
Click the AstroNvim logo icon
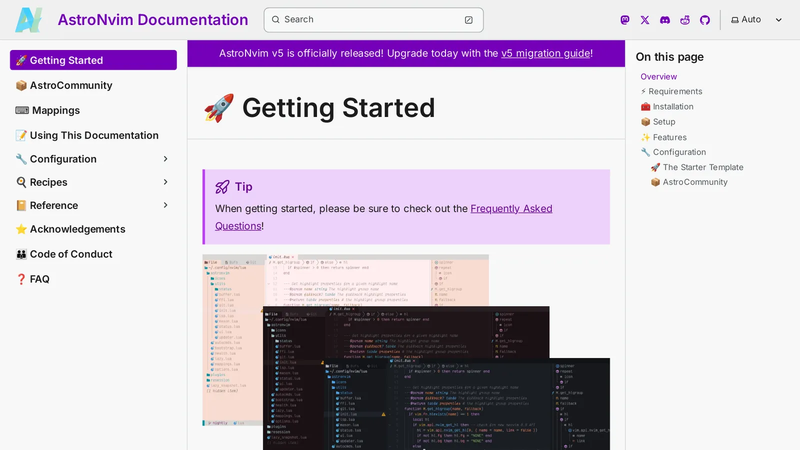point(28,20)
